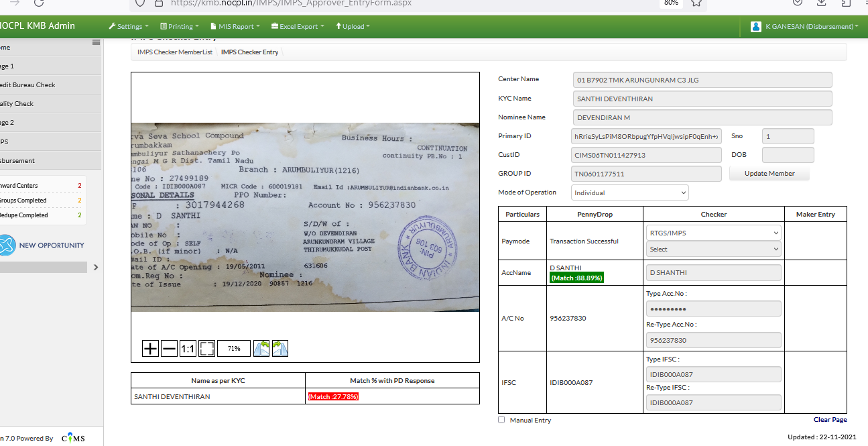Click the Sno field
The height and width of the screenshot is (446, 868).
tap(788, 136)
